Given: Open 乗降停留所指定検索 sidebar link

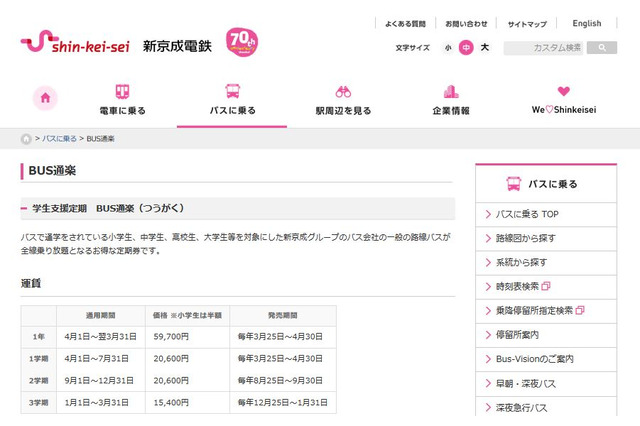Looking at the screenshot, I should [x=534, y=311].
